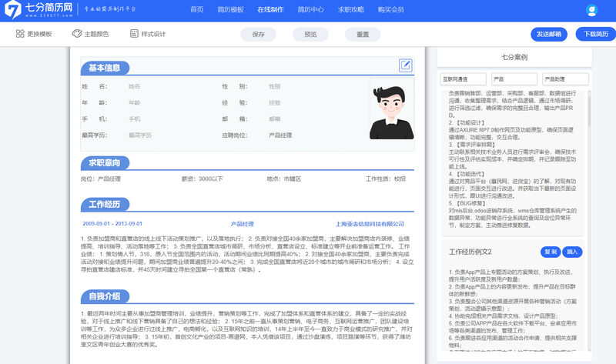Select 在线制作 in the top navigation

[271, 10]
